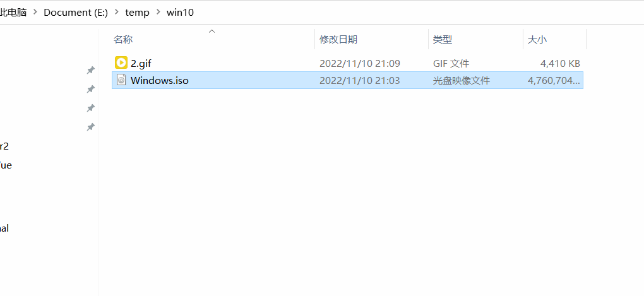644x296 pixels.
Task: Select the Windows.iso file name
Action: click(x=160, y=80)
